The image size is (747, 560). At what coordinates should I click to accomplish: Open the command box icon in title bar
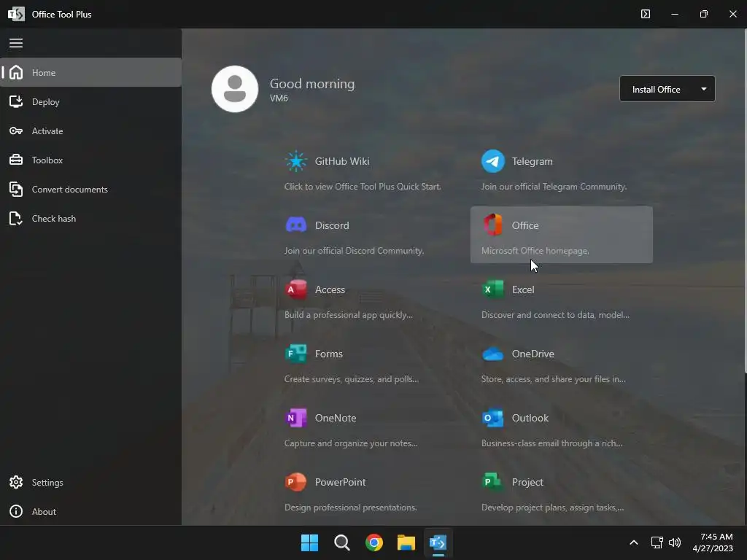[x=646, y=14]
